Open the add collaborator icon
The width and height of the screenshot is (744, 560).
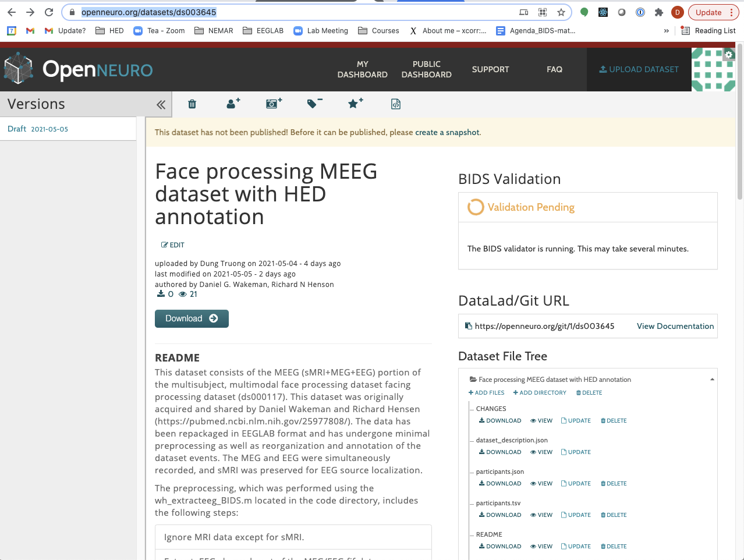click(x=232, y=104)
